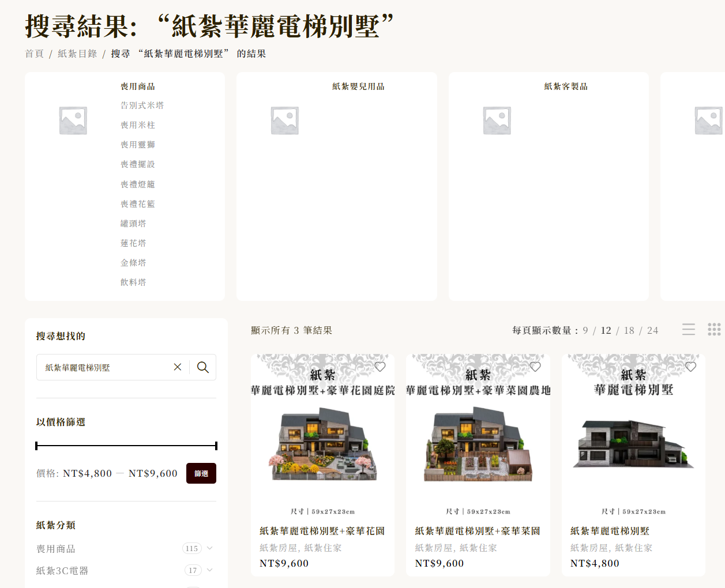Open 飲料塔 subcategory
Image resolution: width=725 pixels, height=588 pixels.
[x=133, y=282]
